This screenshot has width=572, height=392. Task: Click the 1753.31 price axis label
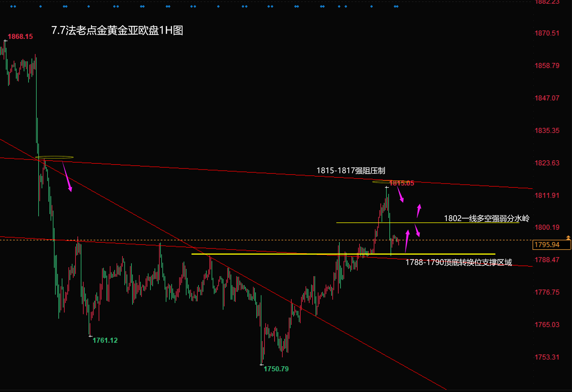[547, 357]
